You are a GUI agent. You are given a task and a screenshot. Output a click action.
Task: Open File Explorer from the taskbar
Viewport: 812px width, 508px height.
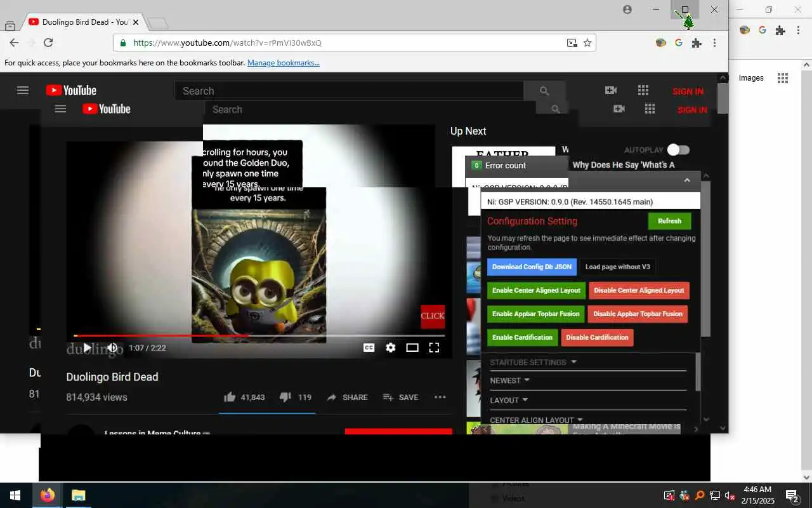78,495
